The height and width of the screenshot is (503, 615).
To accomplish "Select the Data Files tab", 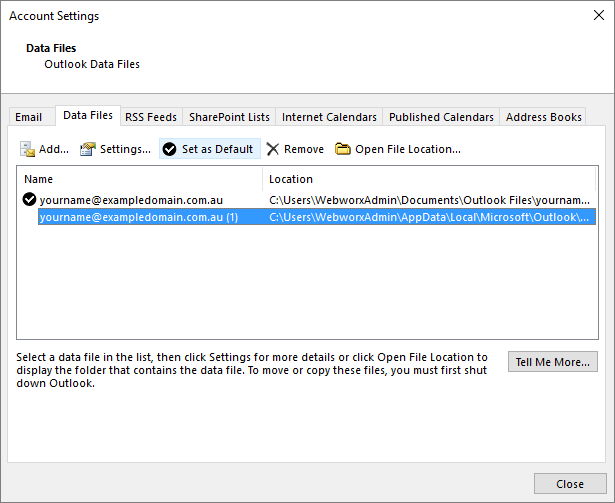I will coord(87,116).
